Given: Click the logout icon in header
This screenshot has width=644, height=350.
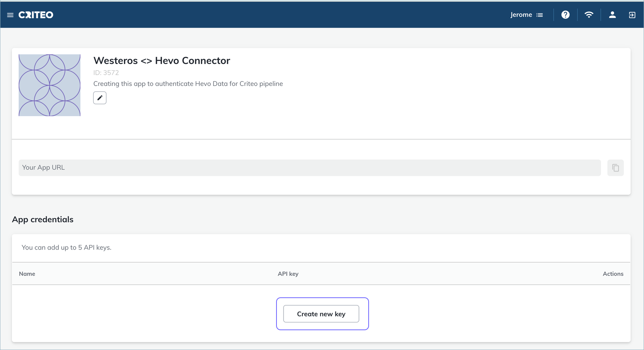Looking at the screenshot, I should tap(632, 15).
